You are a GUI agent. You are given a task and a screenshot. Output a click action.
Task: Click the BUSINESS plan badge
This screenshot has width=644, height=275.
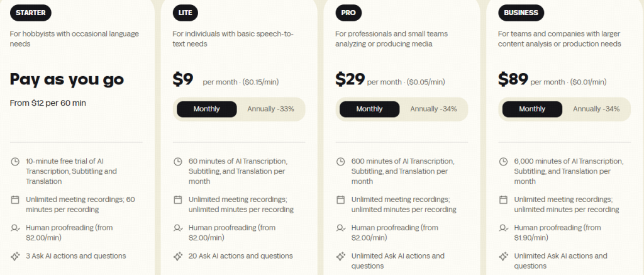pos(521,13)
